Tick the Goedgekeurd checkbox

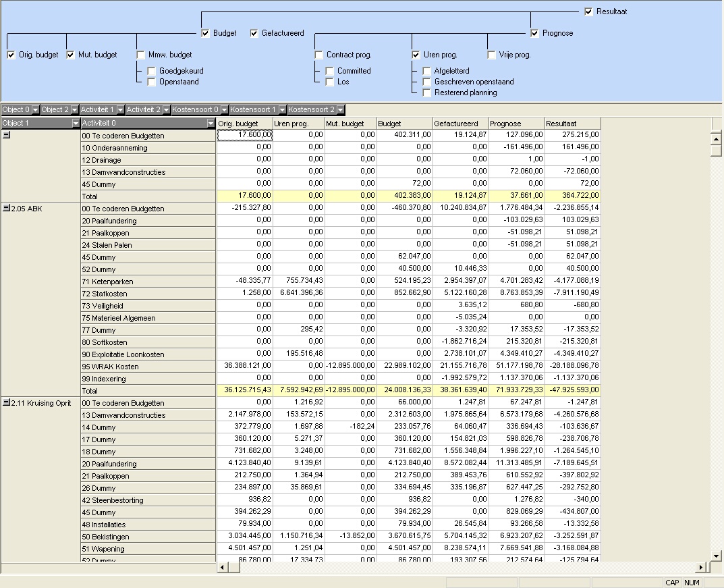click(151, 71)
